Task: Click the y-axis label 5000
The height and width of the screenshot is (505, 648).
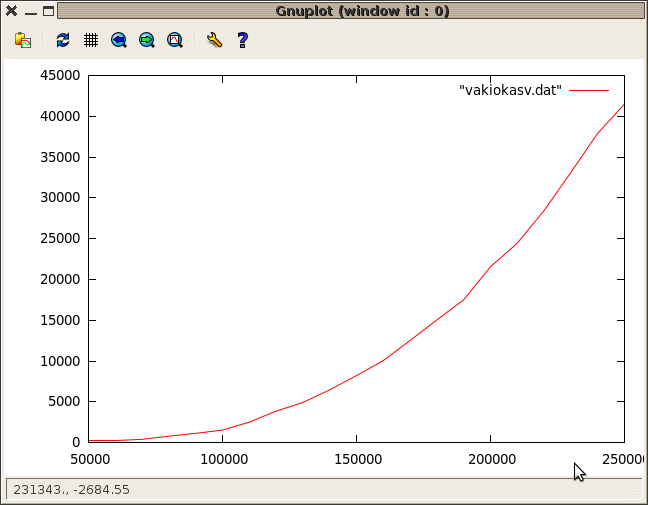Action: click(x=64, y=401)
